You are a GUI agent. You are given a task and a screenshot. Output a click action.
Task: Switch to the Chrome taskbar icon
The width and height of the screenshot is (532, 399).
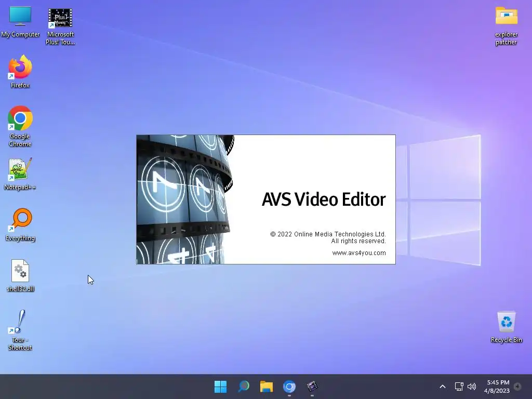pos(289,387)
